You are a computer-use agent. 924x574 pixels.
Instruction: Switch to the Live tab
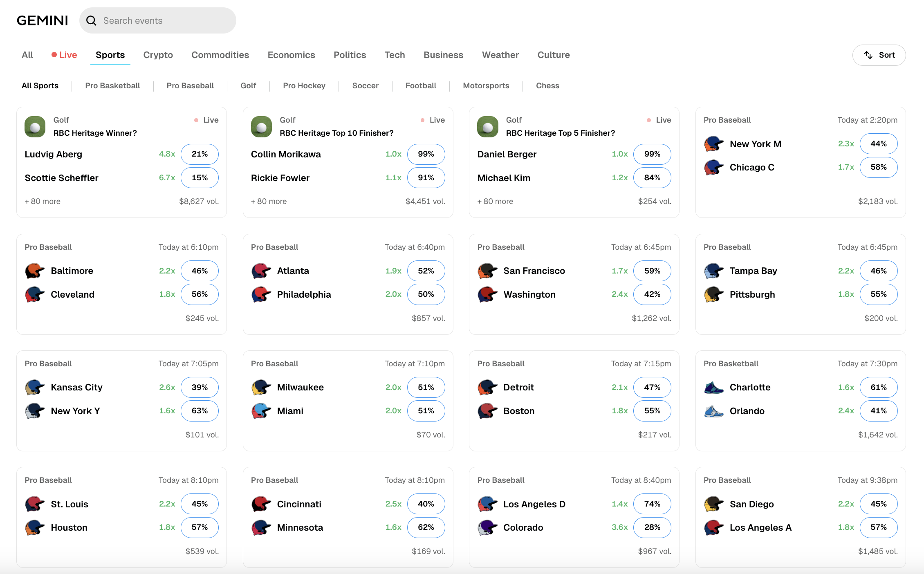(x=64, y=55)
